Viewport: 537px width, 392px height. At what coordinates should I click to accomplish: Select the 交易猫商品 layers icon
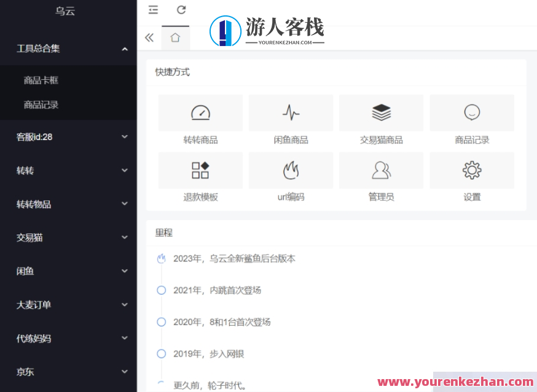381,112
